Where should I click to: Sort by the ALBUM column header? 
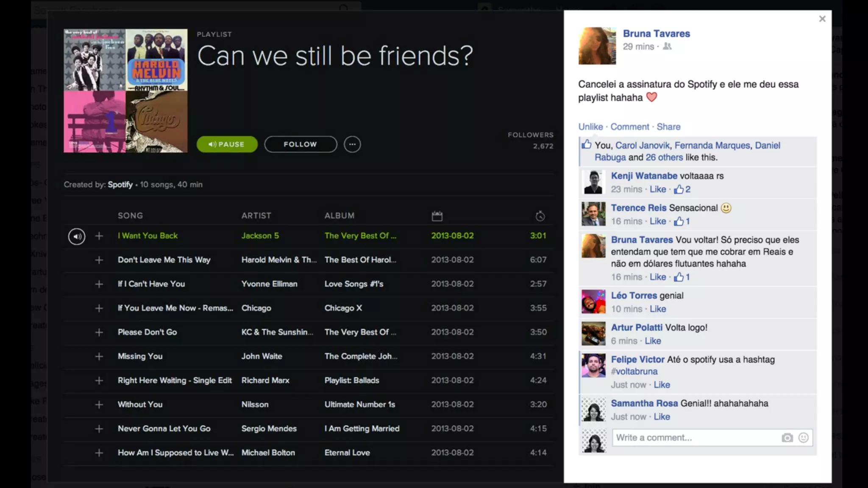point(339,216)
